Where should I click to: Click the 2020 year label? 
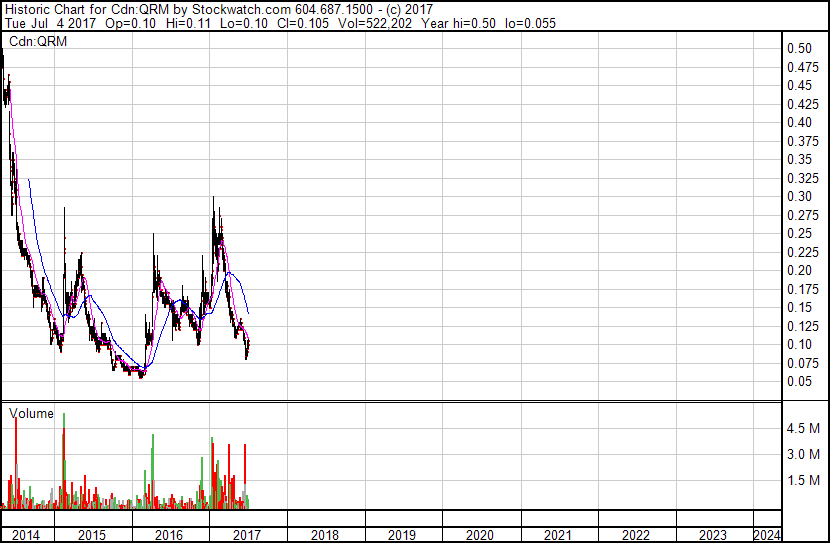480,535
